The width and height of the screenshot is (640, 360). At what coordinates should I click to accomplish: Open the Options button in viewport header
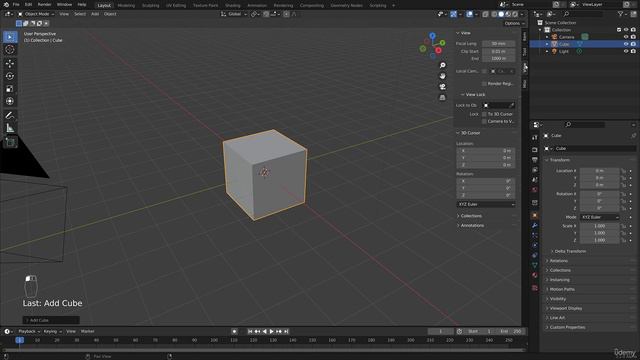click(x=514, y=23)
